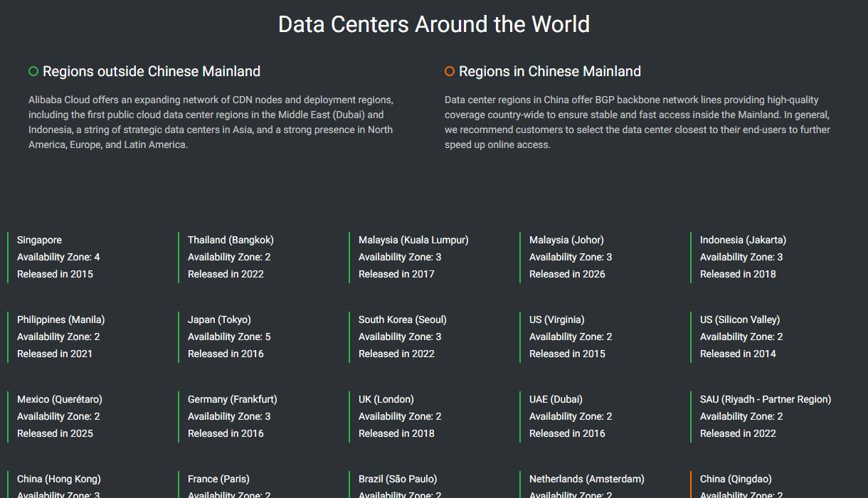Click the France (Paris) region name
The height and width of the screenshot is (498, 868).
click(218, 479)
